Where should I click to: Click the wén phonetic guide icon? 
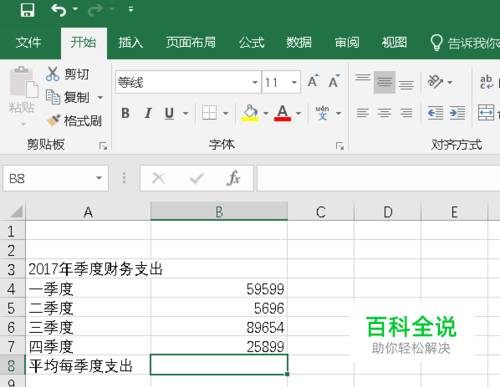(322, 113)
